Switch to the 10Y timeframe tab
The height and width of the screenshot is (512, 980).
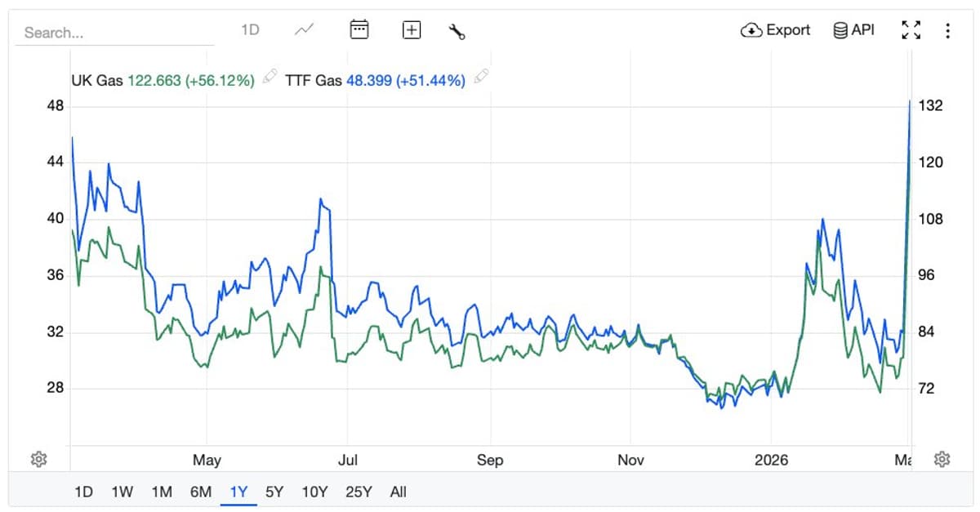(315, 492)
